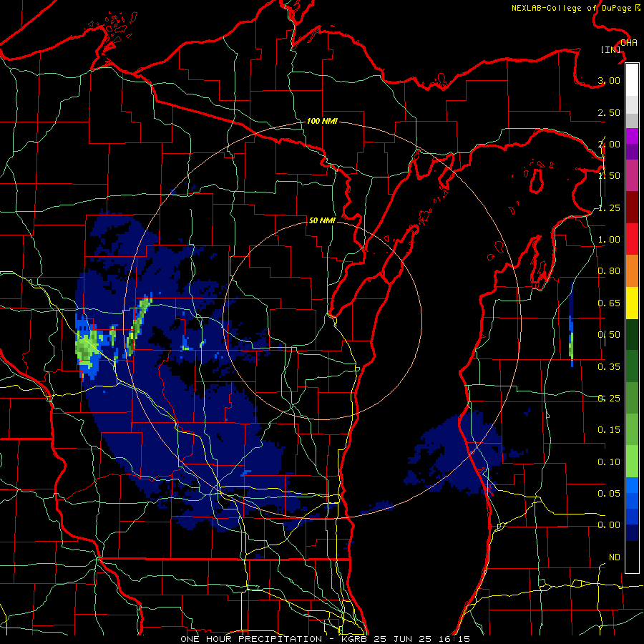Click the "0.65" legend value
Viewport: 644px width, 644px height.
coord(609,303)
